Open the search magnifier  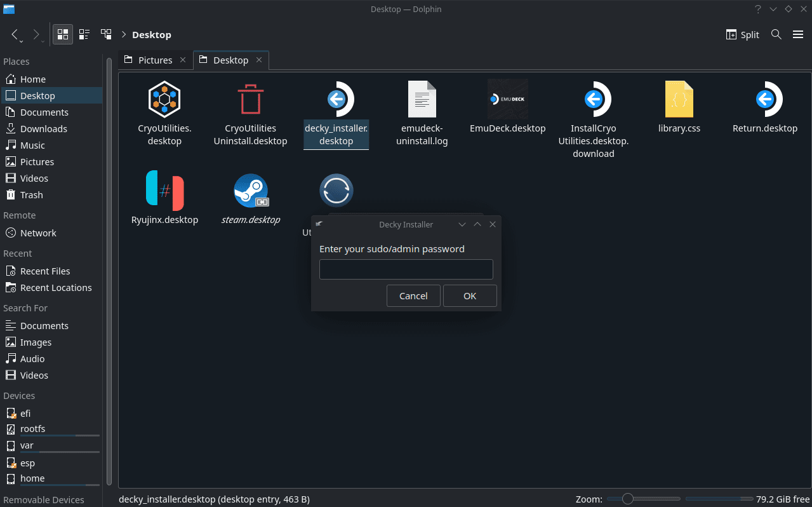click(x=776, y=34)
